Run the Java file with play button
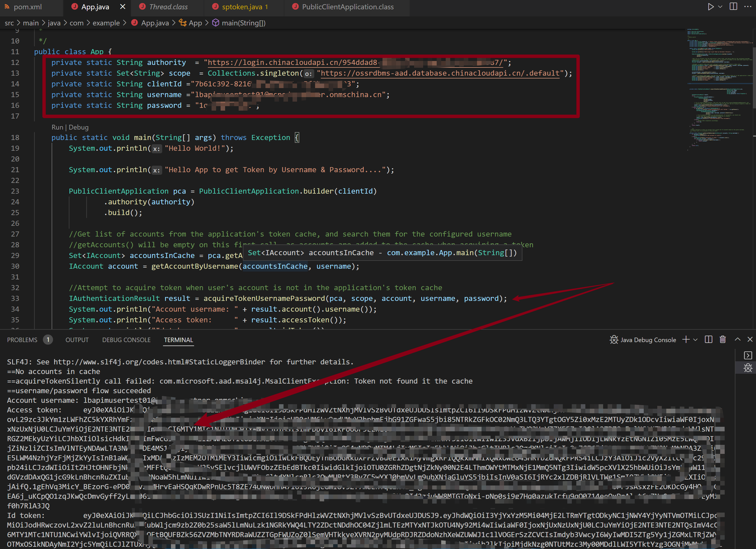Viewport: 756px width, 549px height. (710, 7)
